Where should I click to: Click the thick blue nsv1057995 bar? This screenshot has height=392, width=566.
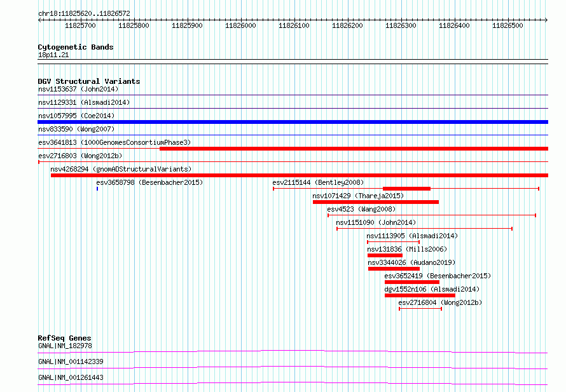[293, 122]
